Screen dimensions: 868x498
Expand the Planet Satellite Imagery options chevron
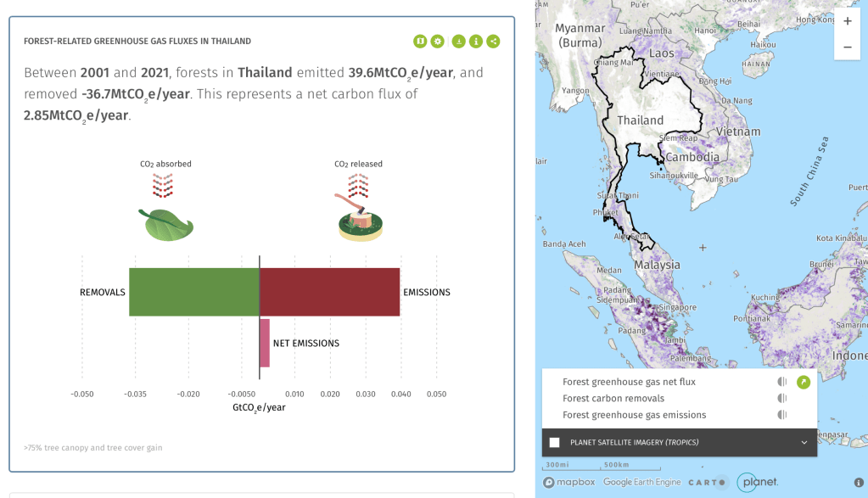pyautogui.click(x=804, y=442)
